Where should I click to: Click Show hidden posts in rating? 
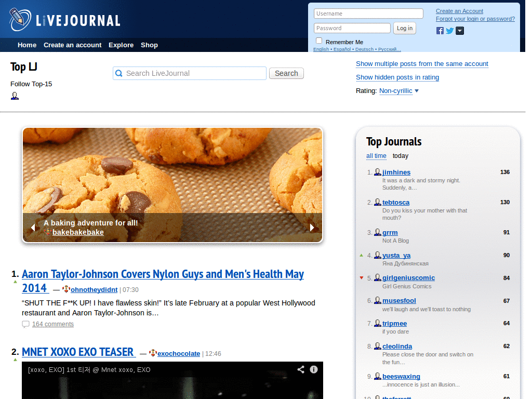point(397,77)
